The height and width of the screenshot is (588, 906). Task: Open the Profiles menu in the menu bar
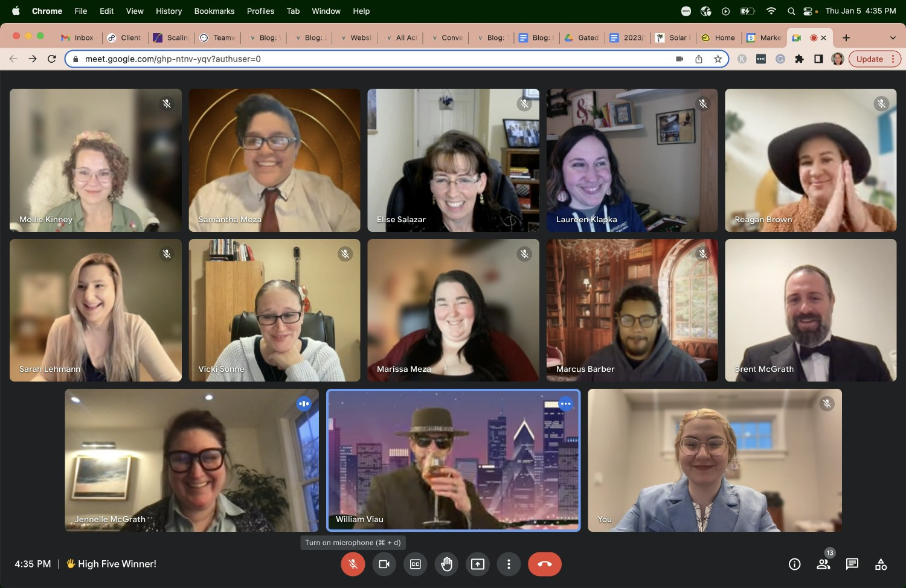260,11
